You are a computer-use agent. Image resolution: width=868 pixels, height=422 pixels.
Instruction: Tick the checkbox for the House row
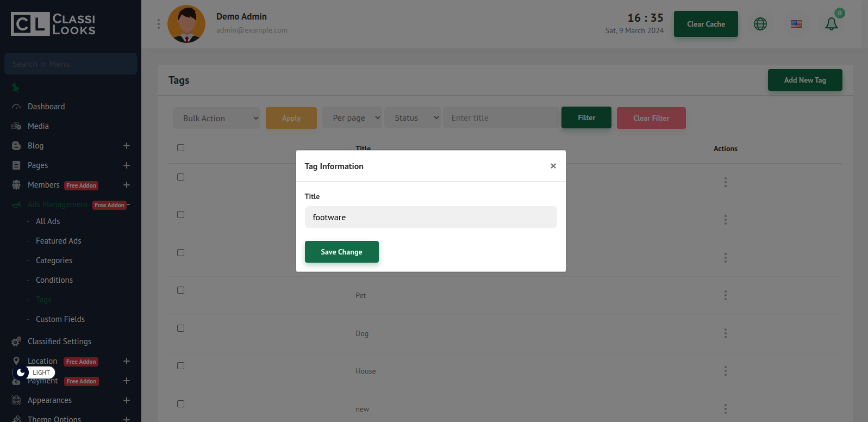[181, 366]
